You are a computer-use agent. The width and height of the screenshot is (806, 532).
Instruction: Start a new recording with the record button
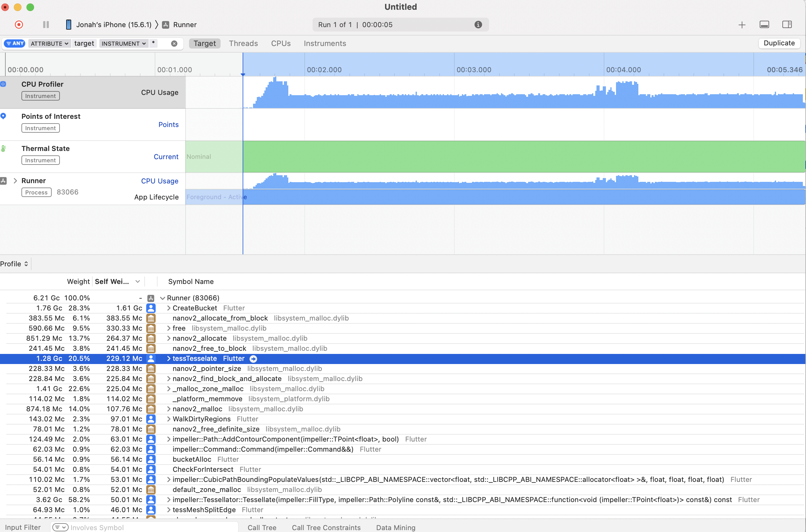point(19,25)
